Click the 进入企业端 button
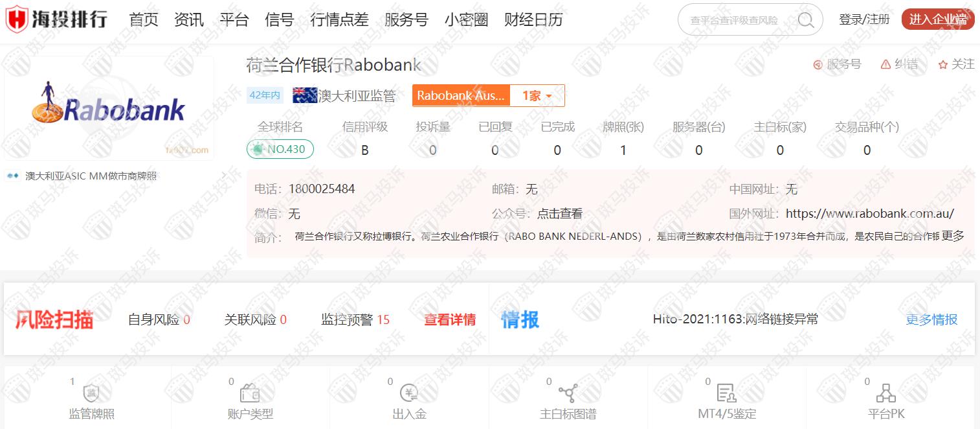980x429 pixels. point(937,19)
